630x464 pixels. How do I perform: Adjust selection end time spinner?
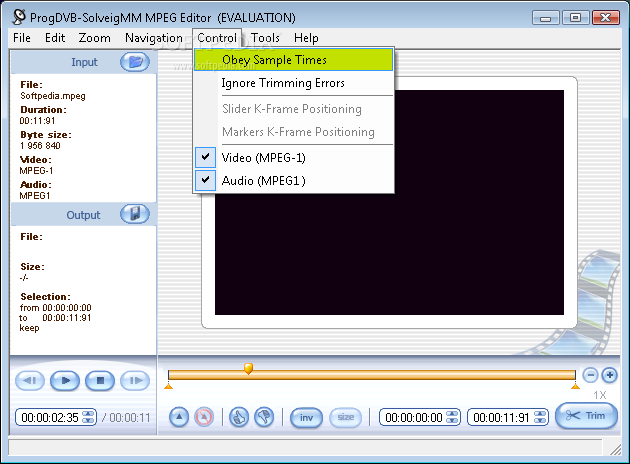pos(540,417)
